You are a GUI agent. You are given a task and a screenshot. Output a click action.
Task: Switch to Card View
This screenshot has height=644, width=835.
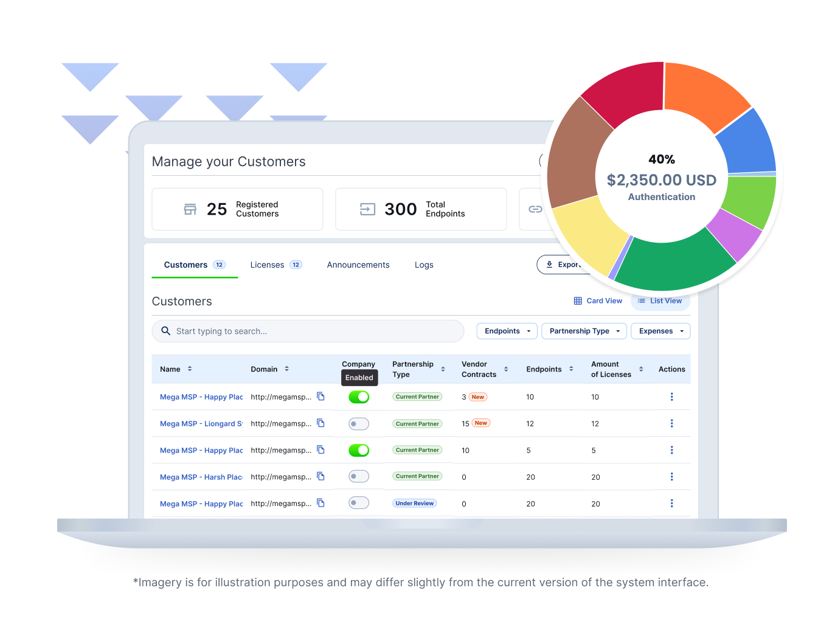click(598, 300)
